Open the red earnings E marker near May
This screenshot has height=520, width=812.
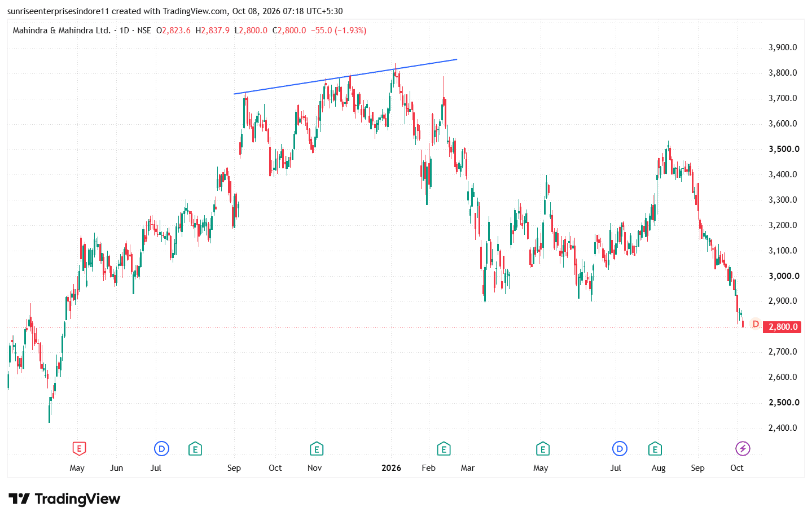click(79, 449)
